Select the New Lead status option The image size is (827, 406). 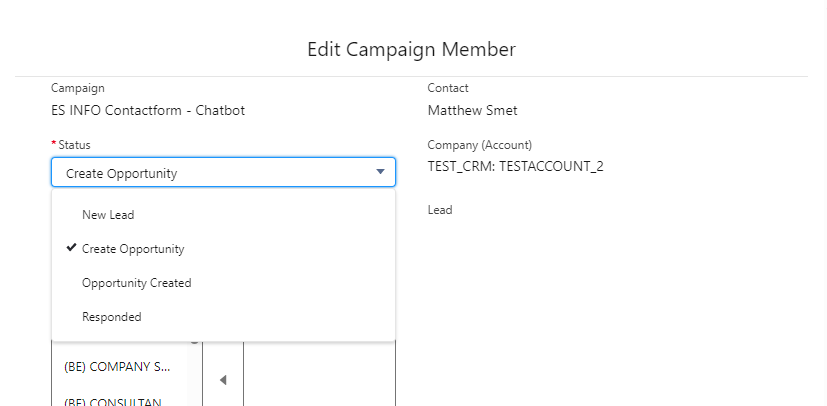point(108,215)
